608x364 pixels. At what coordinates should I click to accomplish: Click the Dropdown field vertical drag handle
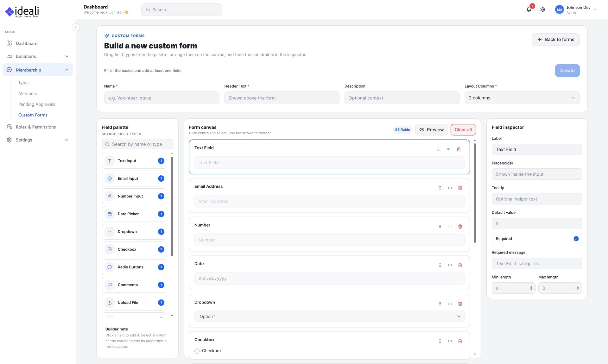[440, 304]
